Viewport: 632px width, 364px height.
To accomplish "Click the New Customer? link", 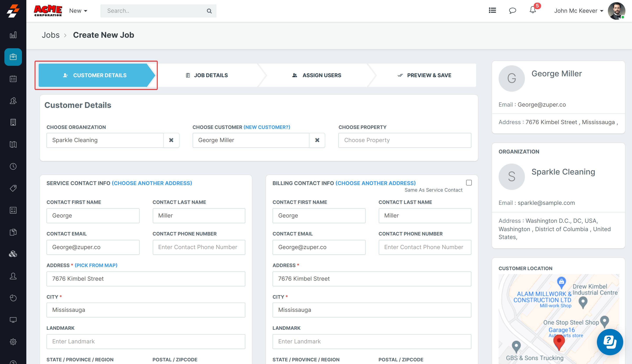I will [x=267, y=127].
